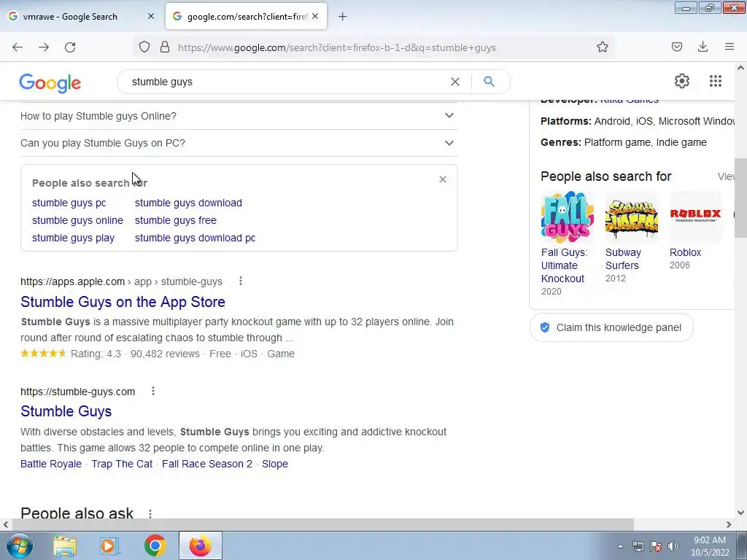Click the Firefox address bar URL
This screenshot has width=747, height=560.
coord(336,47)
